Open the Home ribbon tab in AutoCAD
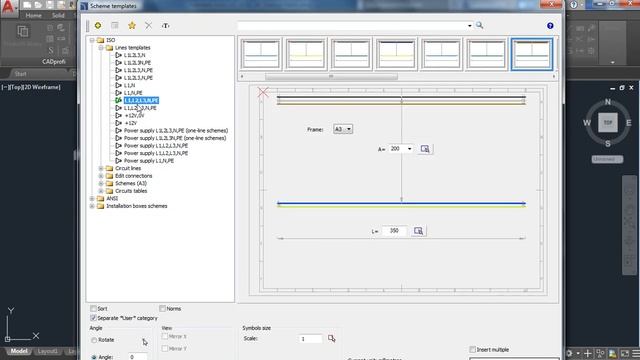640x360 pixels. coord(33,16)
